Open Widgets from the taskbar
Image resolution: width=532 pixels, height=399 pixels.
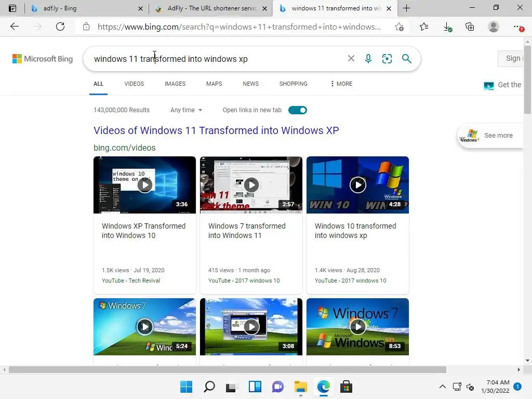255,387
